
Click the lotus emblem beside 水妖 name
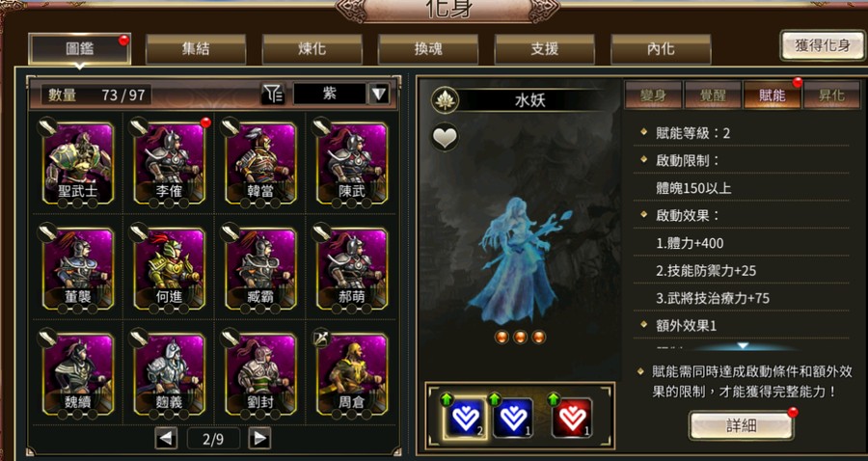445,100
